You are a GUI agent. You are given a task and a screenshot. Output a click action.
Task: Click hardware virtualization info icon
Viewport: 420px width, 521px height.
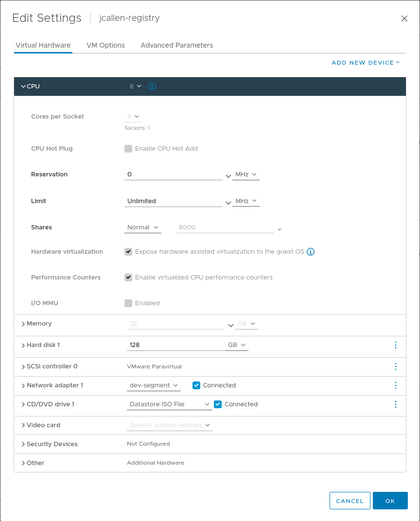311,252
